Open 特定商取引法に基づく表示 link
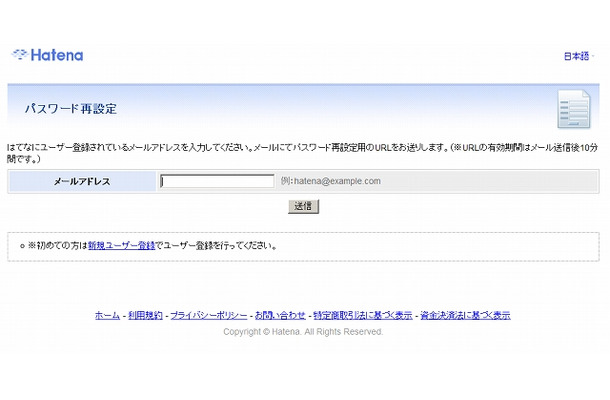This screenshot has height=400, width=610. point(363,315)
